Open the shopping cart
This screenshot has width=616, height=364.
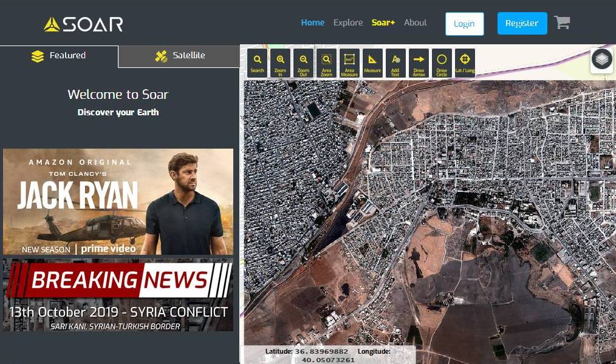click(x=562, y=23)
